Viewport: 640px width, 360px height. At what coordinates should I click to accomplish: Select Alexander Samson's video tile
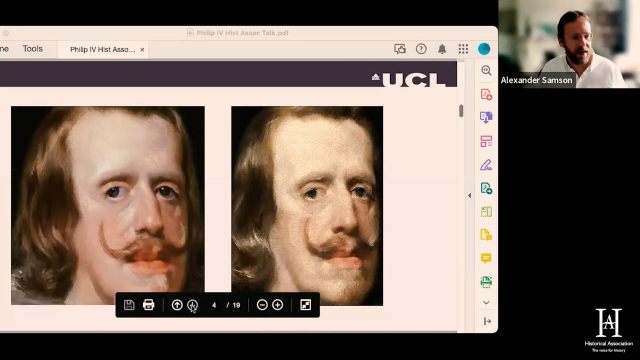[x=569, y=44]
